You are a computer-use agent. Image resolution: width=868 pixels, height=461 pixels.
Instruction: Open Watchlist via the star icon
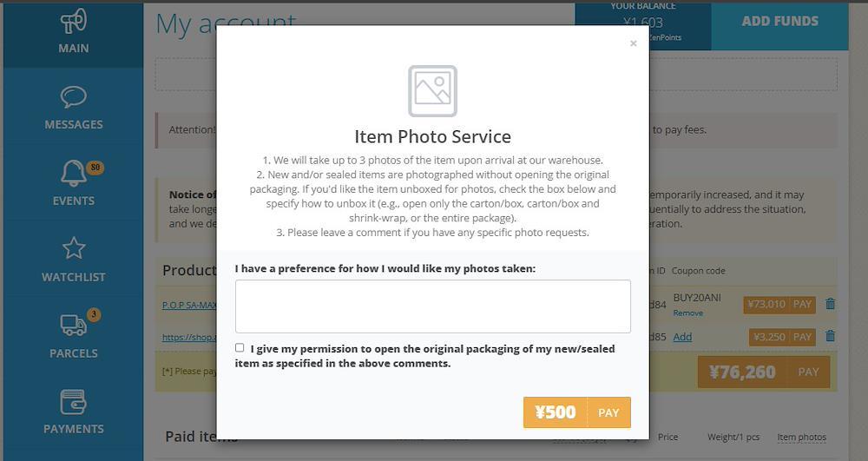(74, 248)
